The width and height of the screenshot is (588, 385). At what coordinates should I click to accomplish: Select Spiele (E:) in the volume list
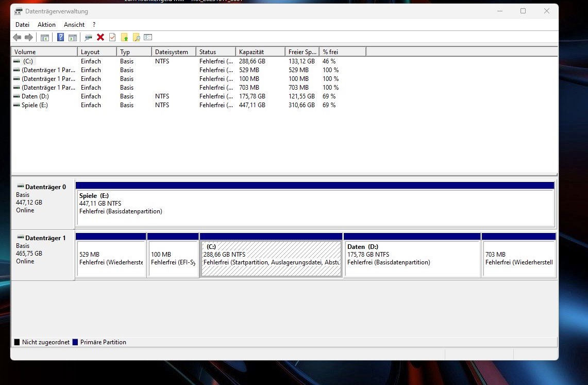pyautogui.click(x=35, y=105)
